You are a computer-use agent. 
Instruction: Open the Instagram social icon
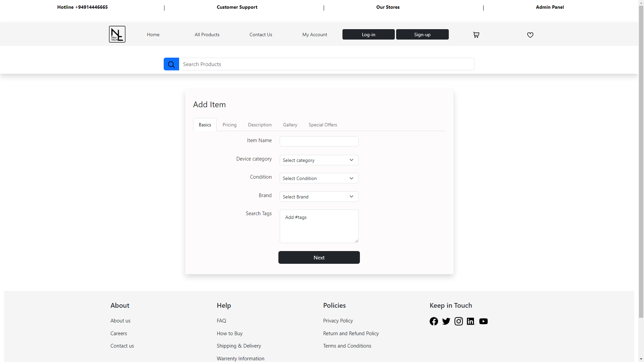459,321
